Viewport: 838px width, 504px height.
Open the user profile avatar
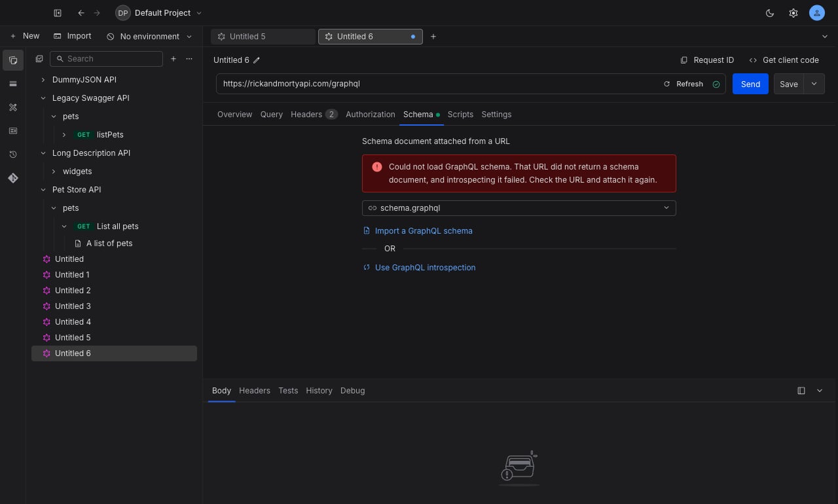pyautogui.click(x=817, y=13)
